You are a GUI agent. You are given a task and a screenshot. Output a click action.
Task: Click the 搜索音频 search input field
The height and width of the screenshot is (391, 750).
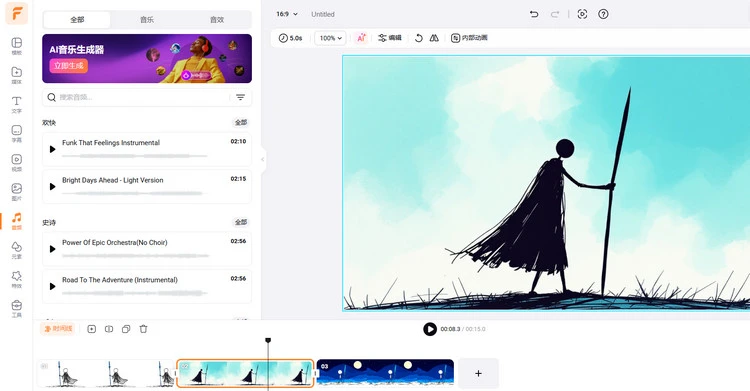click(x=139, y=97)
